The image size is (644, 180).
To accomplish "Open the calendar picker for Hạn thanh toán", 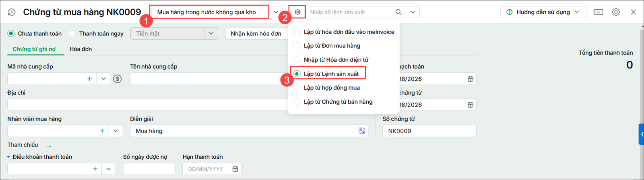I will click(x=235, y=169).
